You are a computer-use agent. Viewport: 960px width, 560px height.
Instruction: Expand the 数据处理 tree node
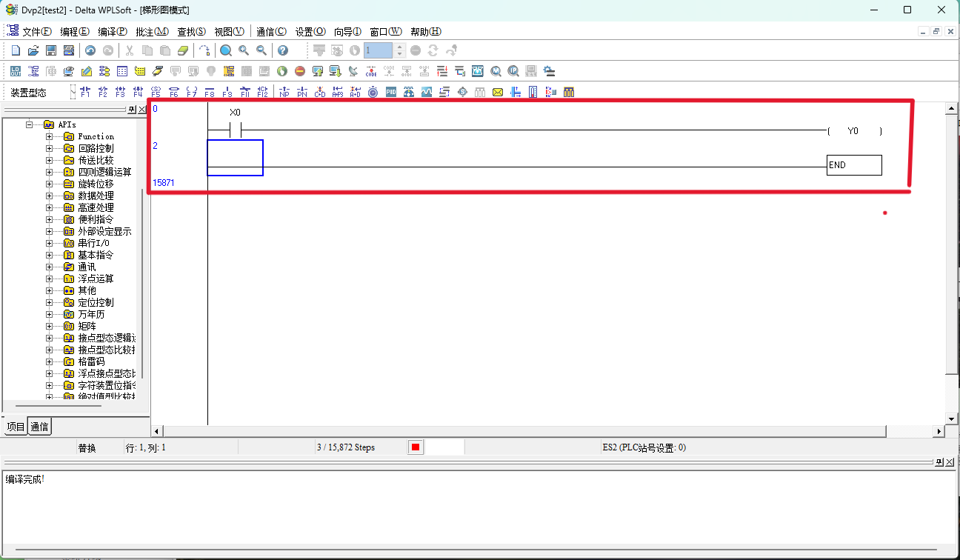50,196
